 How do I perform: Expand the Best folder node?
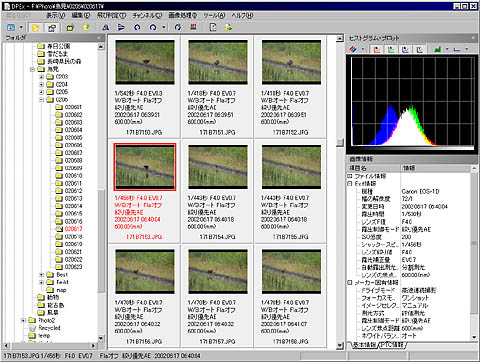[42, 275]
